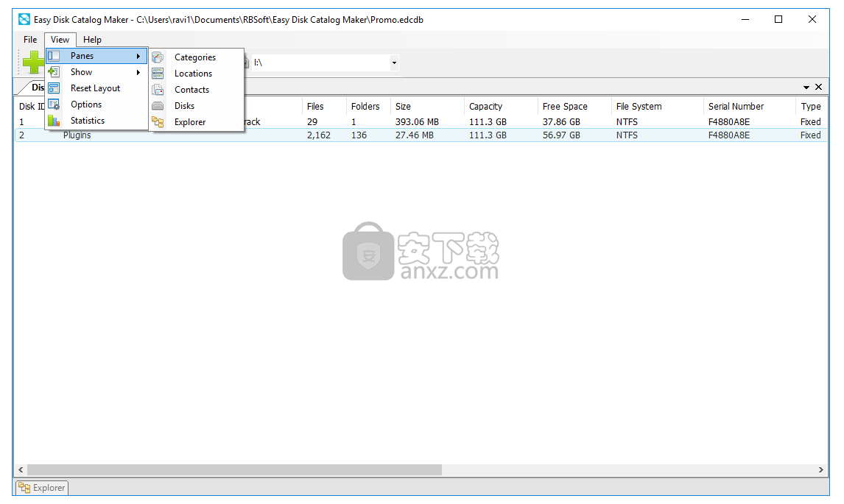This screenshot has height=504, width=844.
Task: Click the Options gear icon
Action: pyautogui.click(x=54, y=104)
